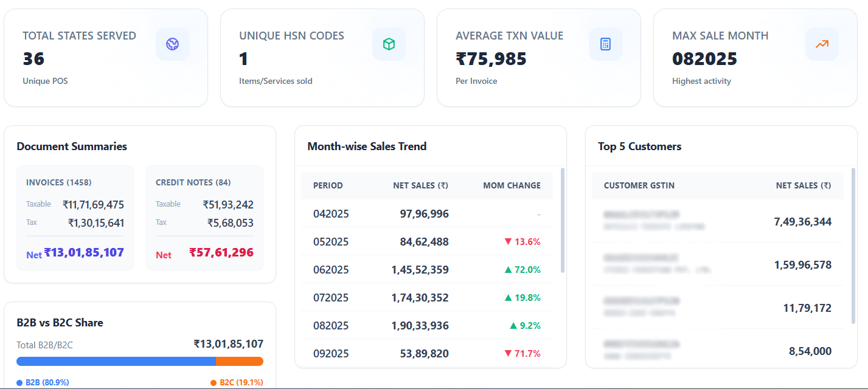Select the Invoices (1458) summary card
868x389 pixels.
pyautogui.click(x=75, y=218)
